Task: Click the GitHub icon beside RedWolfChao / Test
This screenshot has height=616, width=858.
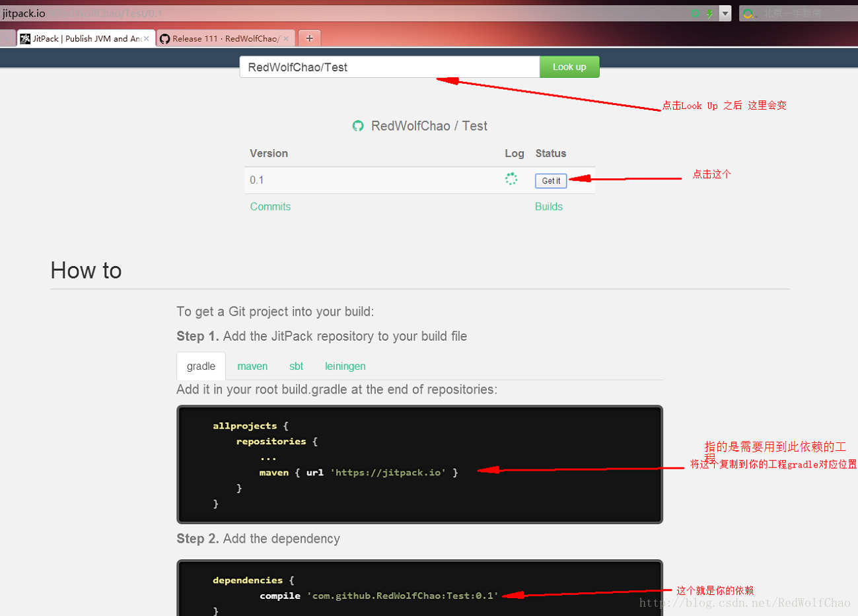Action: pos(358,126)
